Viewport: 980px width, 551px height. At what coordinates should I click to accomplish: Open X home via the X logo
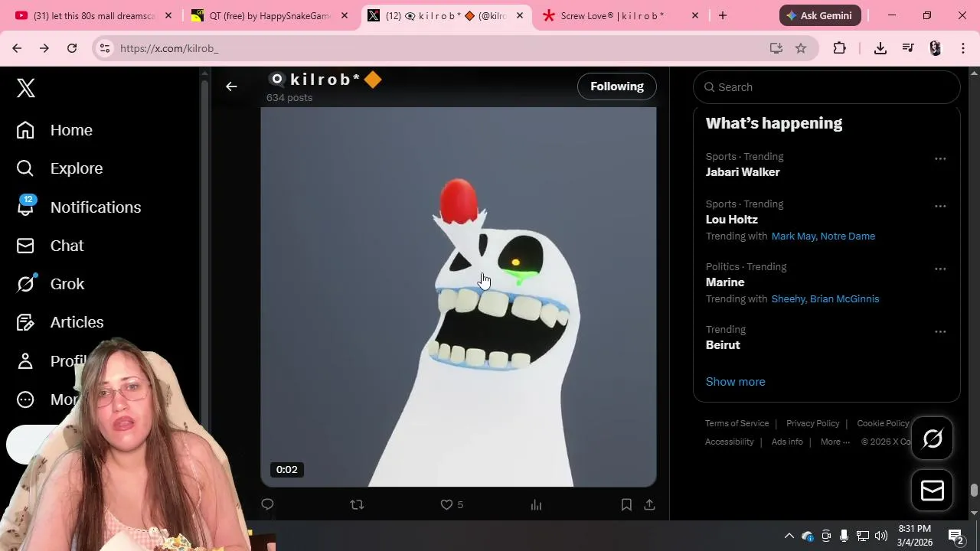26,88
